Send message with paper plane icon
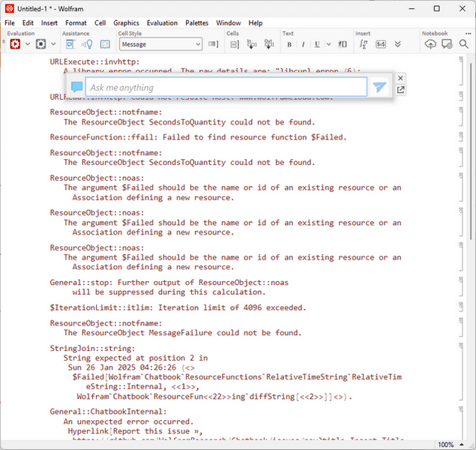Viewport: 476px width, 450px height. [x=379, y=88]
